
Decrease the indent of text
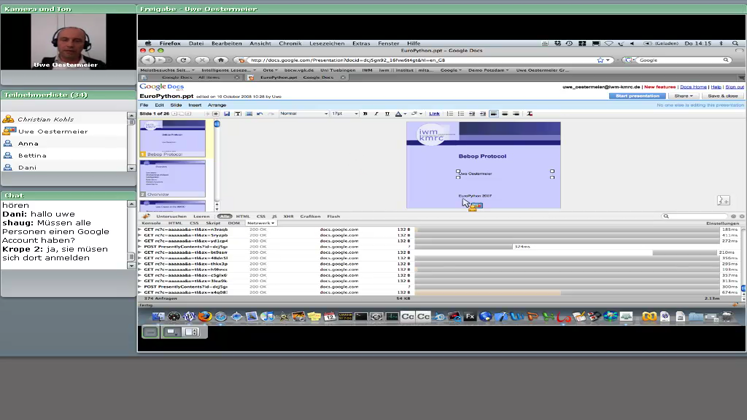472,114
